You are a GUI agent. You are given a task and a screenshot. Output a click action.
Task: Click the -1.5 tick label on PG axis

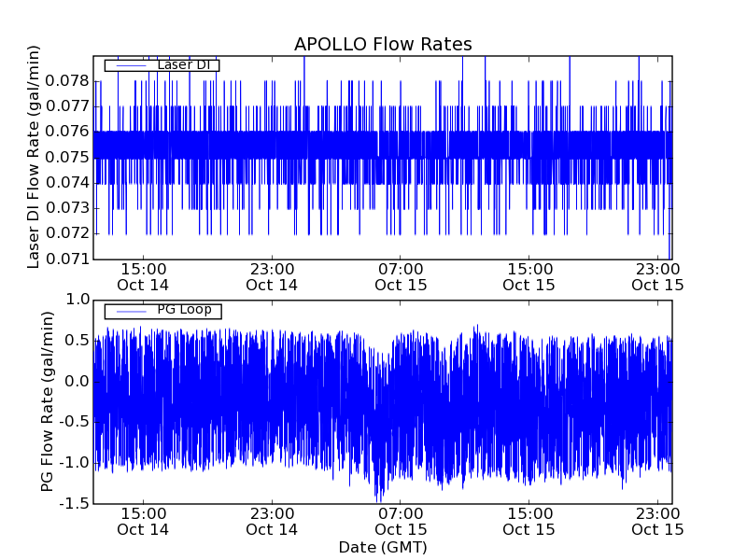(x=75, y=503)
